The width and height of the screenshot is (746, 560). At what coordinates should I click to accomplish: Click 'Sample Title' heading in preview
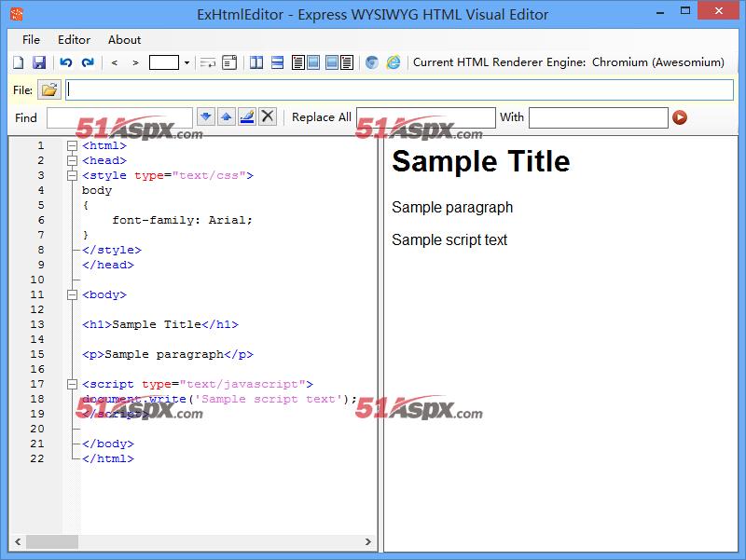480,161
